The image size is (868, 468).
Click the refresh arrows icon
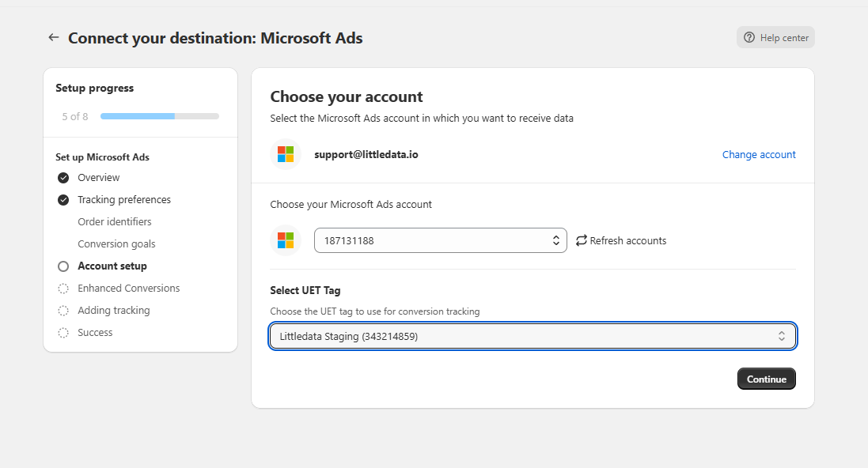(581, 240)
